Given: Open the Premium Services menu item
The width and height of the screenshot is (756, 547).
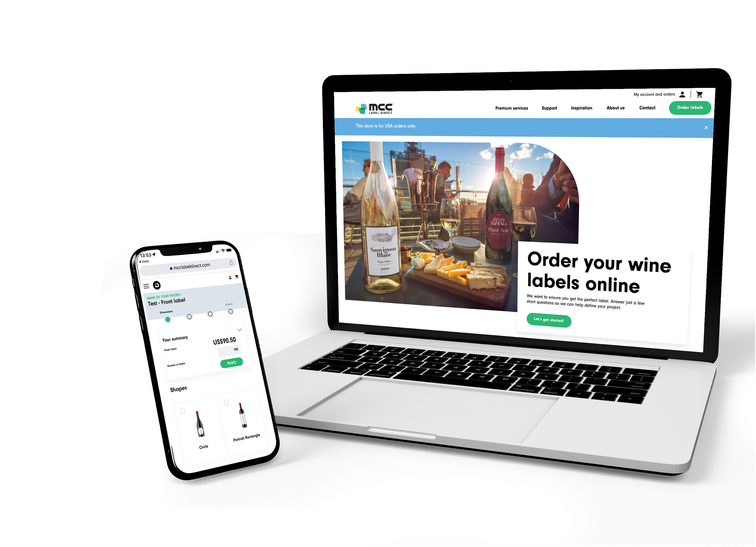Looking at the screenshot, I should [511, 107].
